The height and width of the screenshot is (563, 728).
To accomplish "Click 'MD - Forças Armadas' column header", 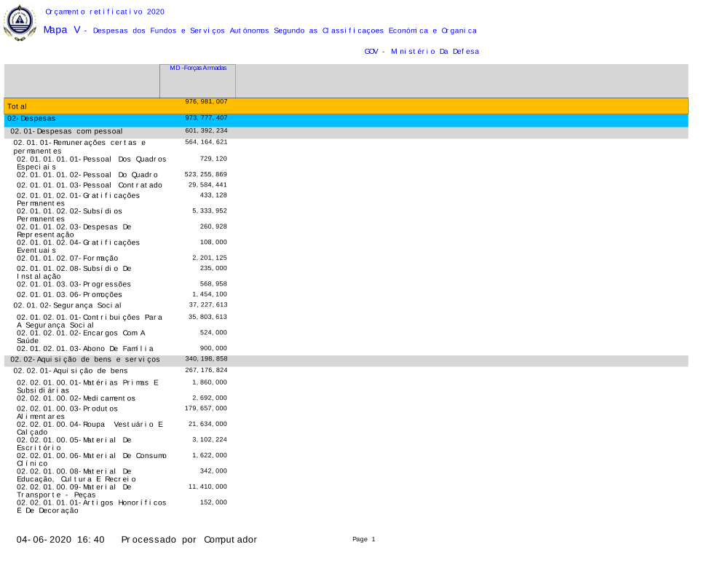I will tap(198, 68).
